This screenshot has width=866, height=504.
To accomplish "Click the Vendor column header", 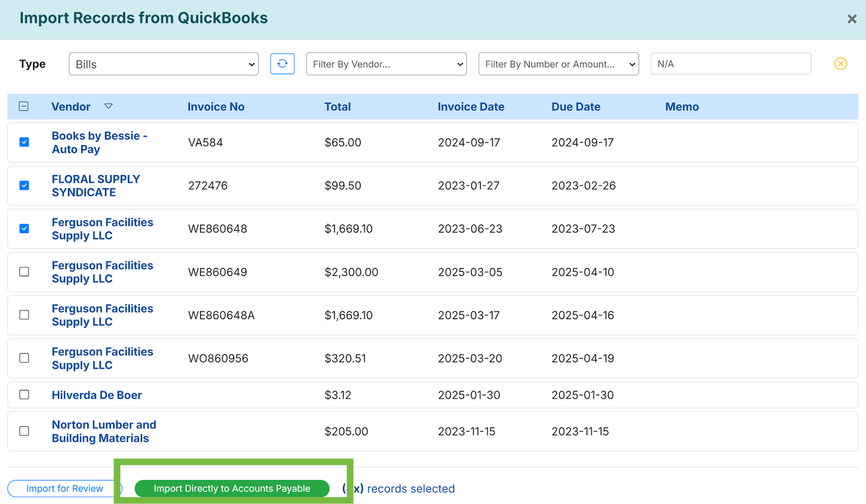I will pos(71,107).
